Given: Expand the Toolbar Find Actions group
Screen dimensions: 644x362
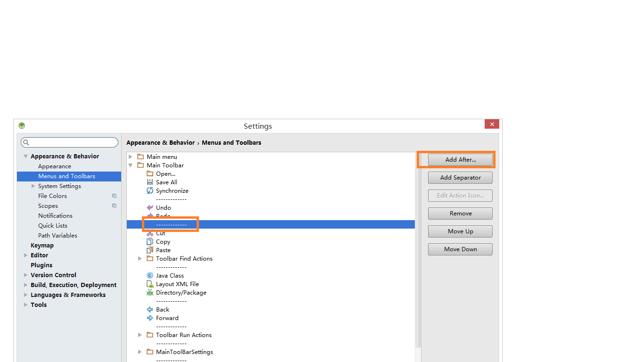Looking at the screenshot, I should pyautogui.click(x=140, y=258).
